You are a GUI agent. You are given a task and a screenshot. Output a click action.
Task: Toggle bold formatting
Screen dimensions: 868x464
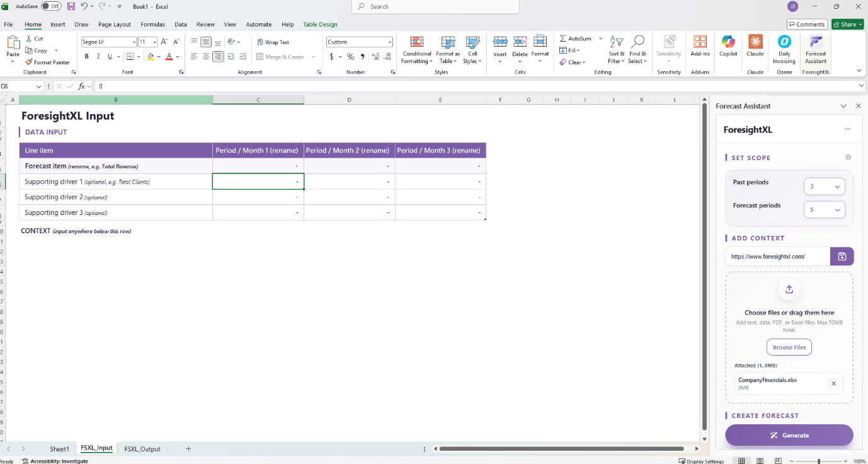pyautogui.click(x=86, y=56)
